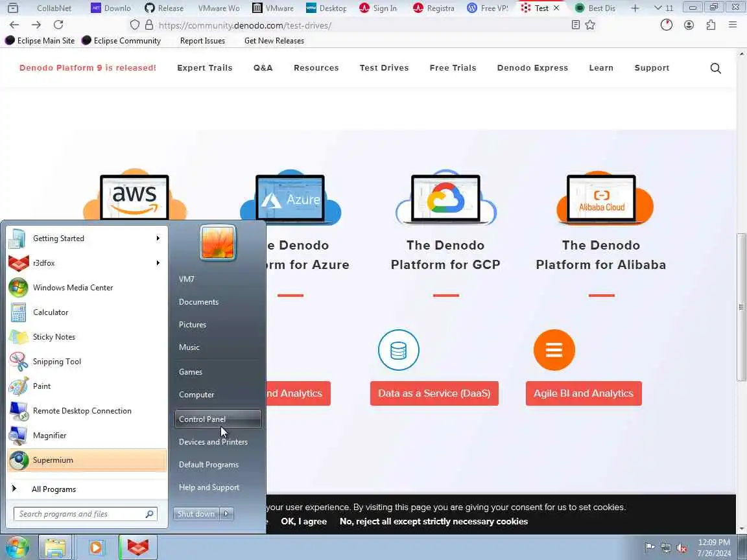747x560 pixels.
Task: Open Windows Media Player taskbar icon
Action: coord(96,547)
